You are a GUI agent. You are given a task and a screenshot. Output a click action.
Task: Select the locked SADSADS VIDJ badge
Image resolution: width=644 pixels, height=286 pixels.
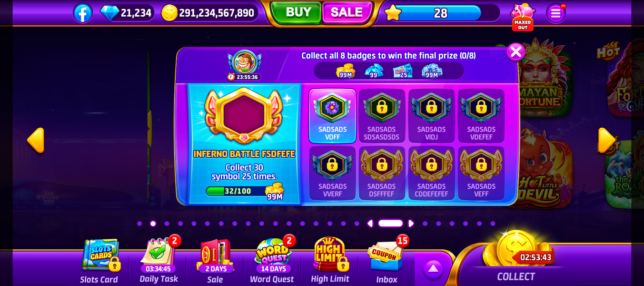pos(431,116)
